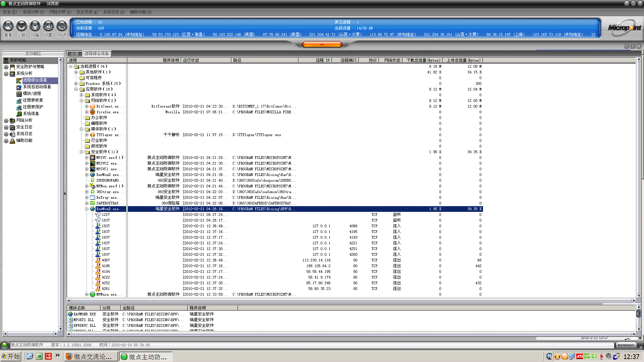Viewport: 644px width, 362px height.
Task: Collapse the highlighted RavMonD.exe node
Action: (x=87, y=209)
